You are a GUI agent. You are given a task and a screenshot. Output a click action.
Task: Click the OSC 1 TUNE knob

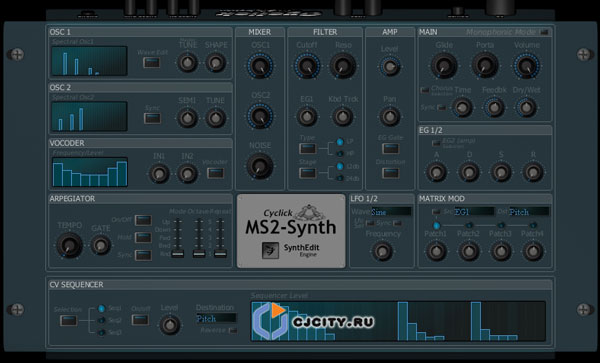tap(188, 62)
